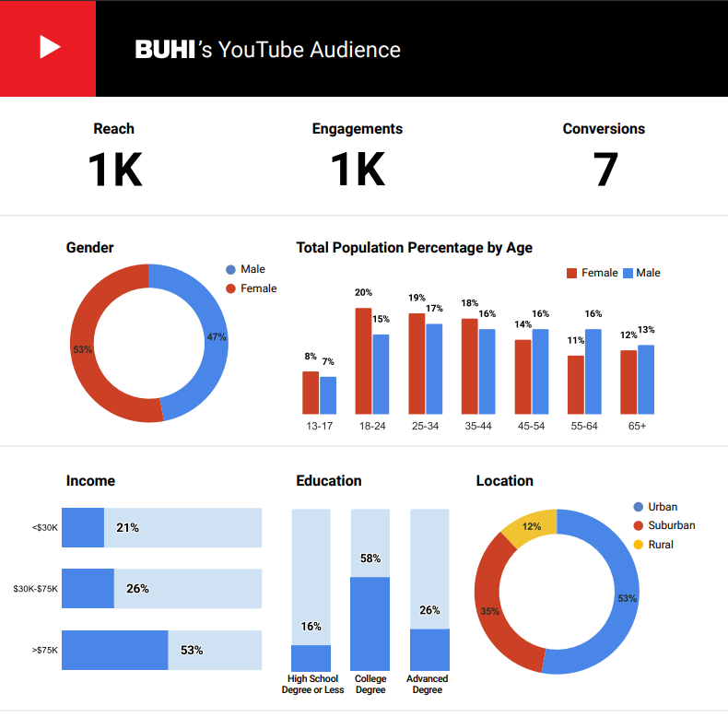This screenshot has height=717, width=728.
Task: Click the Engagements heading
Action: coord(357,129)
